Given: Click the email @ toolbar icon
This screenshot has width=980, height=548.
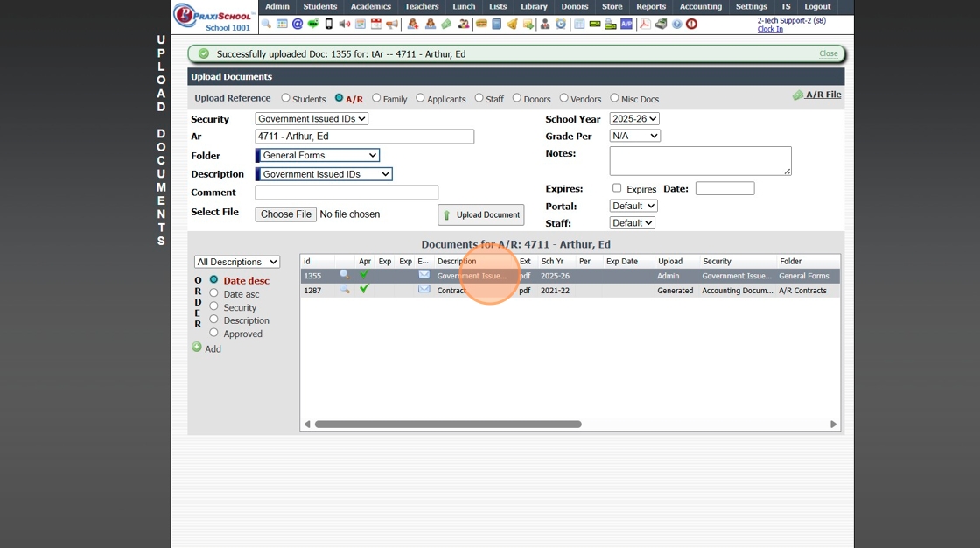Looking at the screenshot, I should (x=297, y=24).
